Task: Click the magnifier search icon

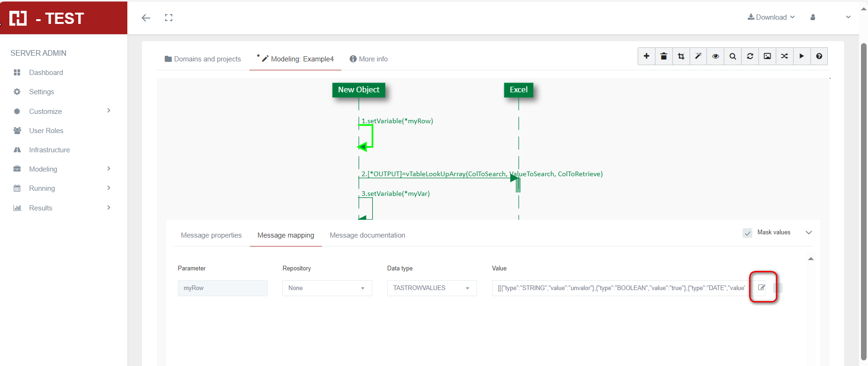Action: [733, 56]
